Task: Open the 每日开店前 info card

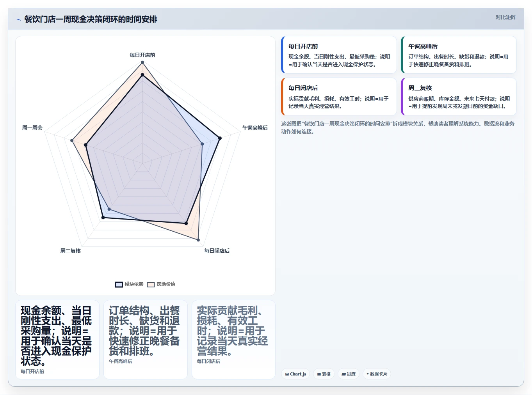Action: (339, 55)
